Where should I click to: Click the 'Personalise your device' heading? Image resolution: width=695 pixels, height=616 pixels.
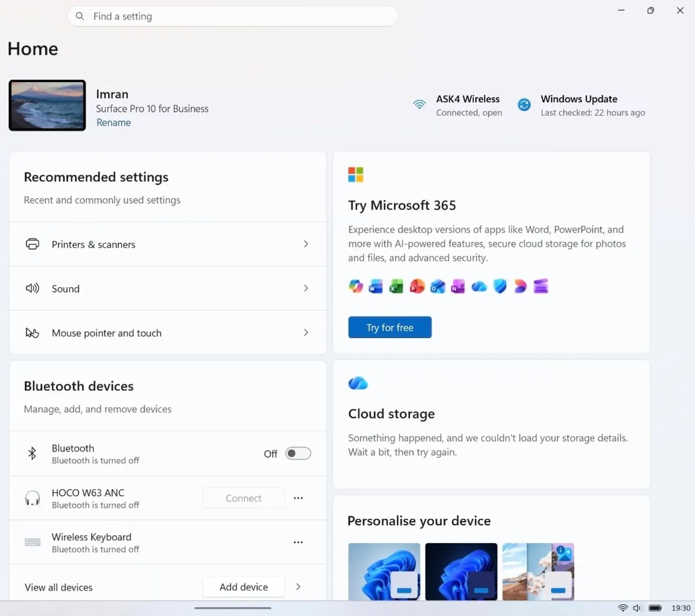pos(419,520)
